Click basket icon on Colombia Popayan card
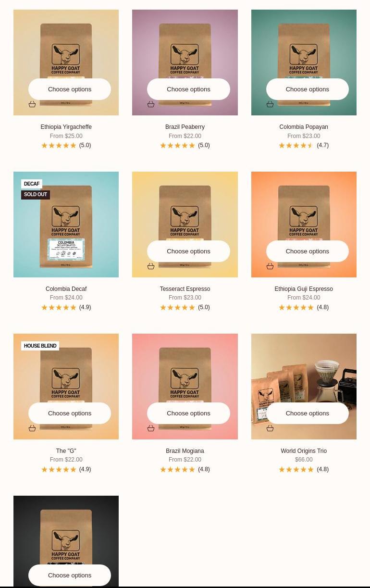The height and width of the screenshot is (588, 370). pos(270,104)
